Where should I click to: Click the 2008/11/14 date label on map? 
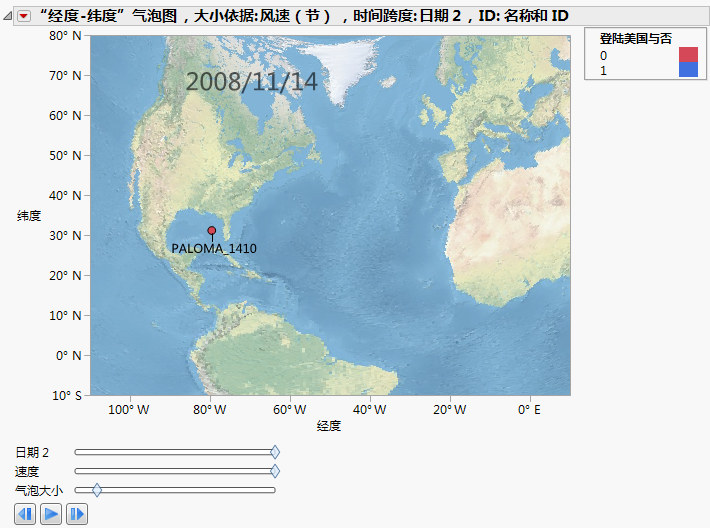[x=252, y=82]
